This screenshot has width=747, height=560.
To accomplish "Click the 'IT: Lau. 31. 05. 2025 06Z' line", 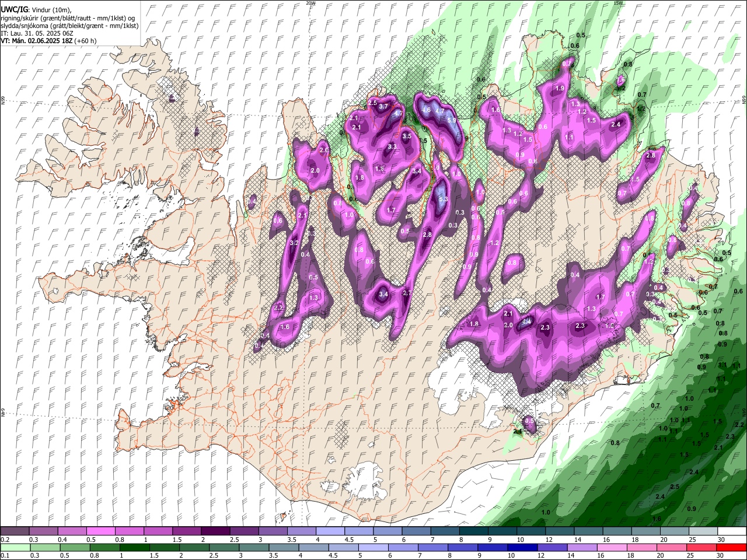I will click(x=37, y=33).
